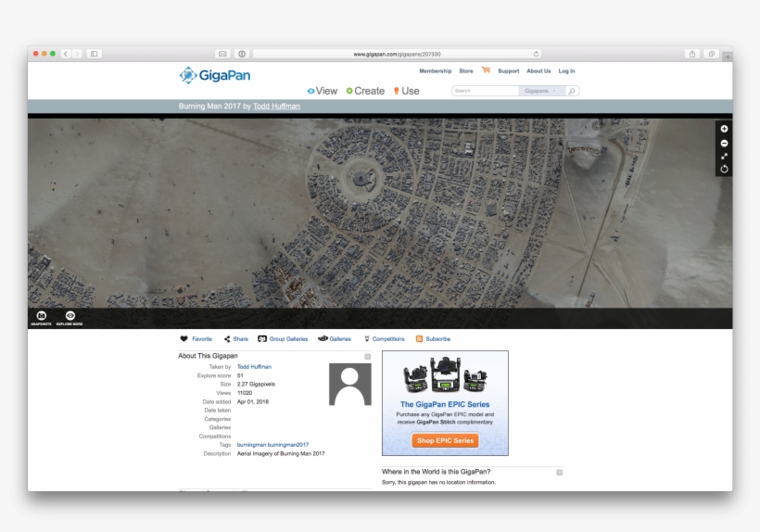Screen dimensions: 760x532
Task: Click in the Search input field
Action: 485,91
